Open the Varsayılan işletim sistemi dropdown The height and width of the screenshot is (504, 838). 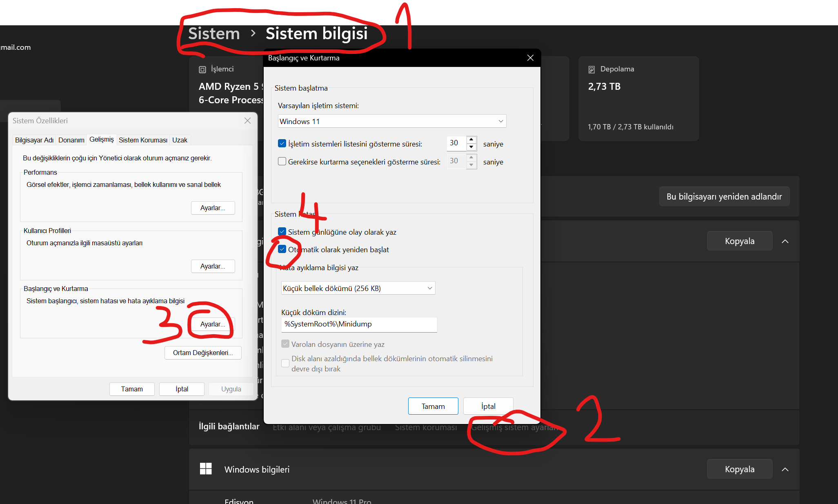tap(392, 121)
